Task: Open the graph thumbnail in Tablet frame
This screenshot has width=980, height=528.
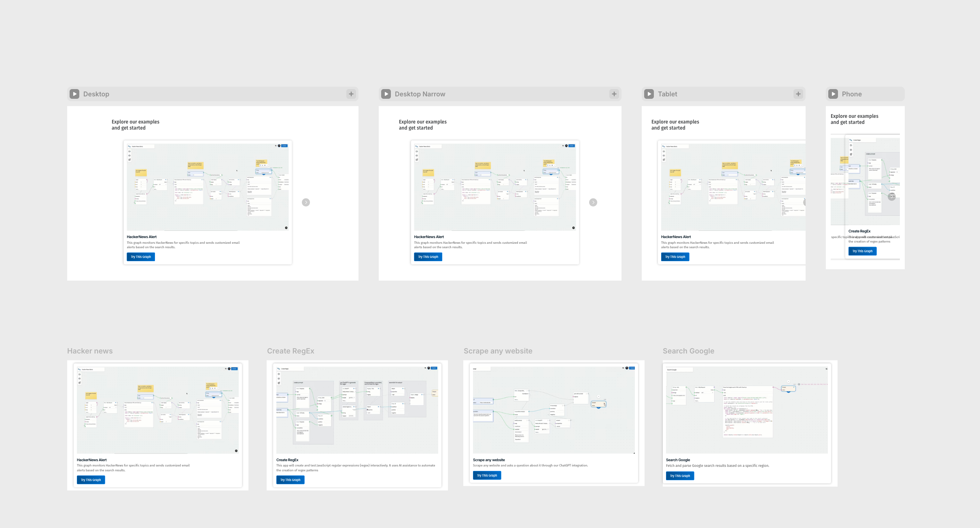Action: (x=733, y=187)
